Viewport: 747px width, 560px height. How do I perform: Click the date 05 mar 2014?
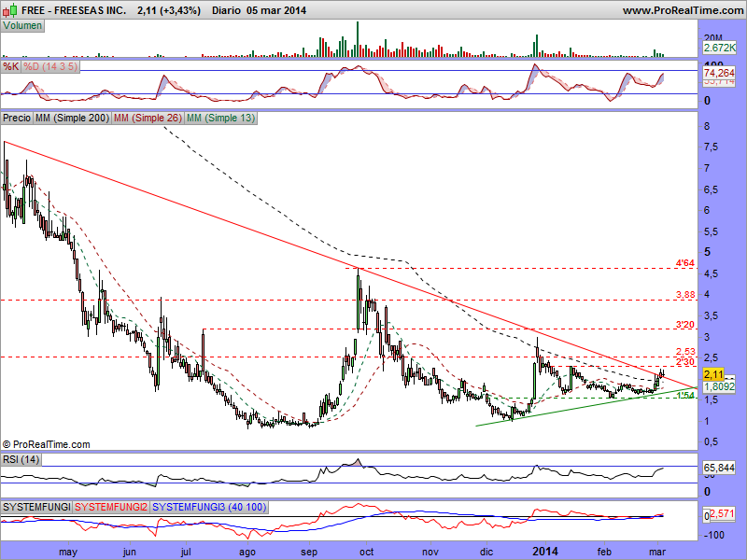[276, 10]
